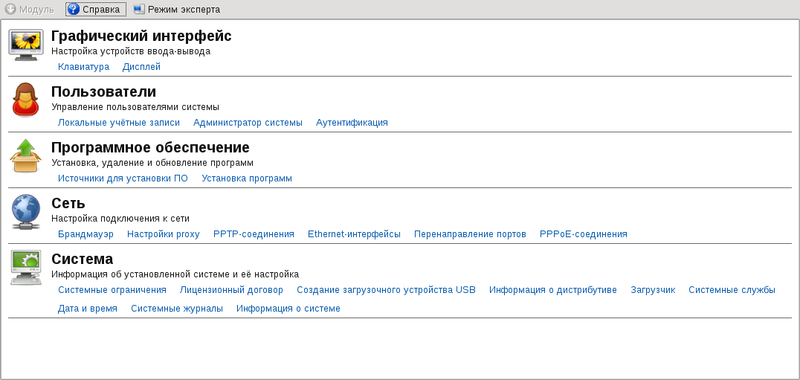The height and width of the screenshot is (380, 800).
Task: Open Дисплей settings
Action: click(x=141, y=67)
